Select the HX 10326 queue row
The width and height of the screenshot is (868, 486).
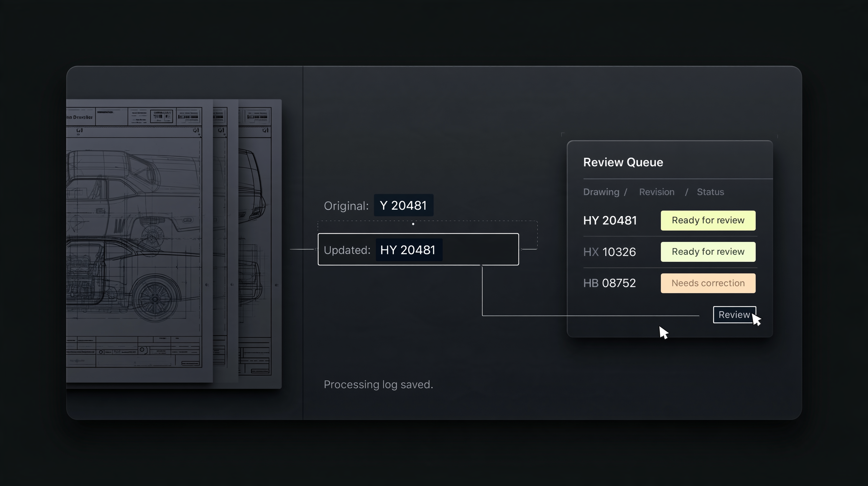[670, 252]
